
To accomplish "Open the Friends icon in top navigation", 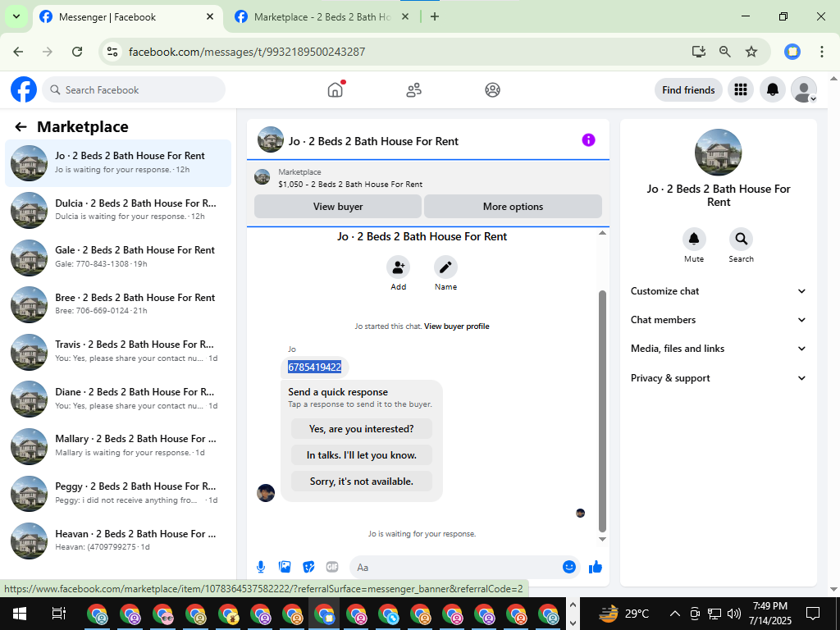I will 413,89.
